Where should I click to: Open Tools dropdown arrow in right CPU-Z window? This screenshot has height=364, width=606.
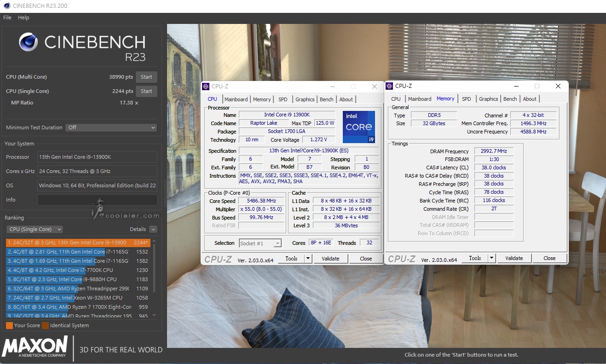[492, 258]
